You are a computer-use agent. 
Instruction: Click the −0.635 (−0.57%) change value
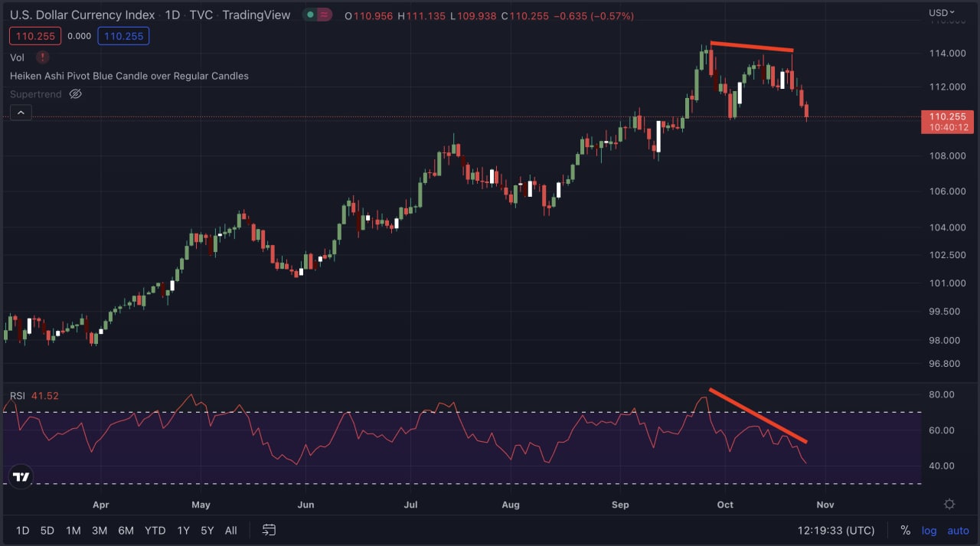coord(593,16)
